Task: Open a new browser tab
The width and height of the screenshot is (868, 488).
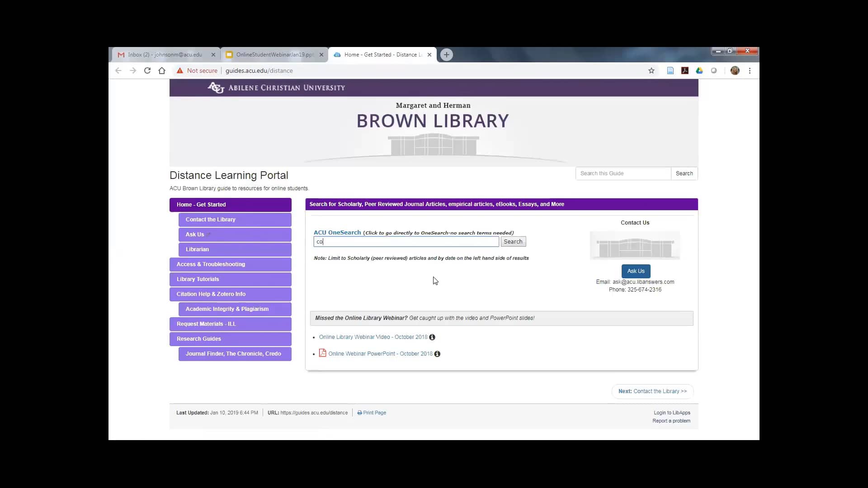Action: (x=446, y=55)
